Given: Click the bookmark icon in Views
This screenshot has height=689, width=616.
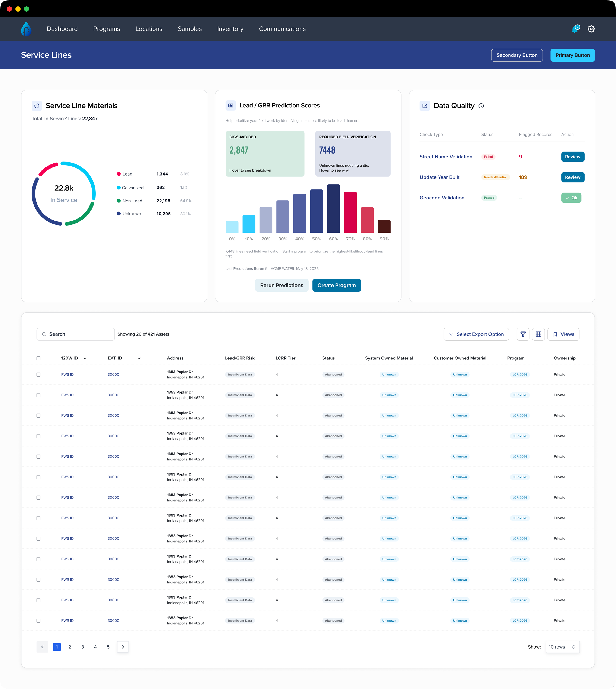Looking at the screenshot, I should (555, 334).
